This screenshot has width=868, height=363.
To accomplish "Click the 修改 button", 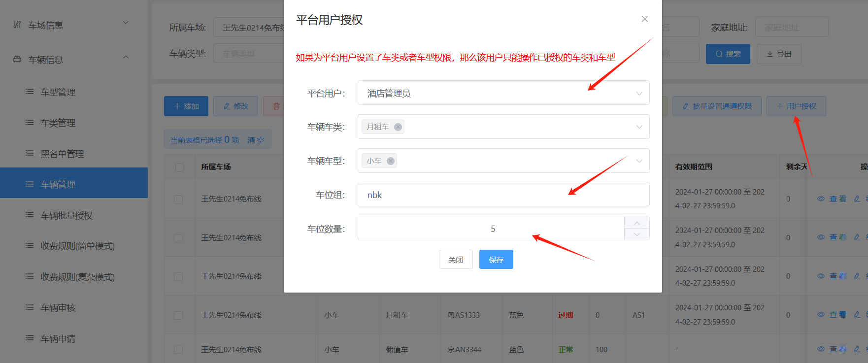I will (235, 106).
